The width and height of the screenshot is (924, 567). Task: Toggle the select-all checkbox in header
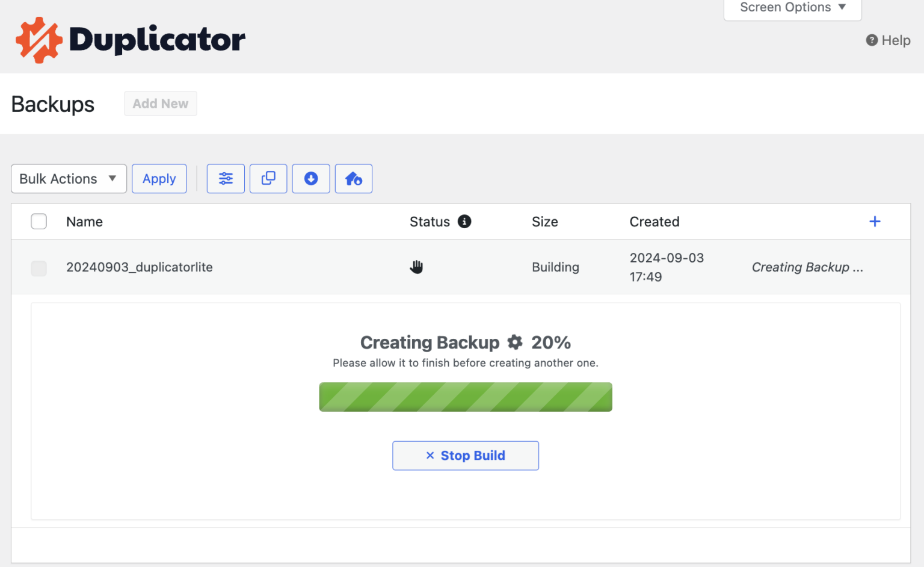point(39,222)
